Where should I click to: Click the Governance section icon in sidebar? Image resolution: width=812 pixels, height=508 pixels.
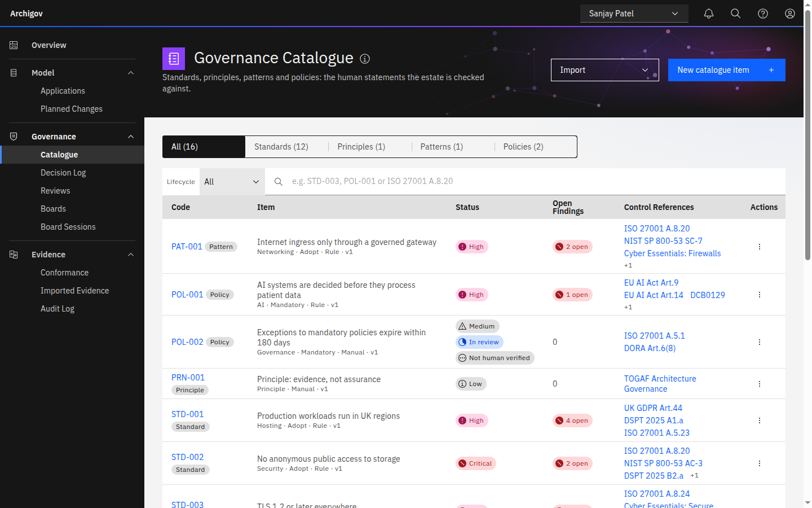14,137
